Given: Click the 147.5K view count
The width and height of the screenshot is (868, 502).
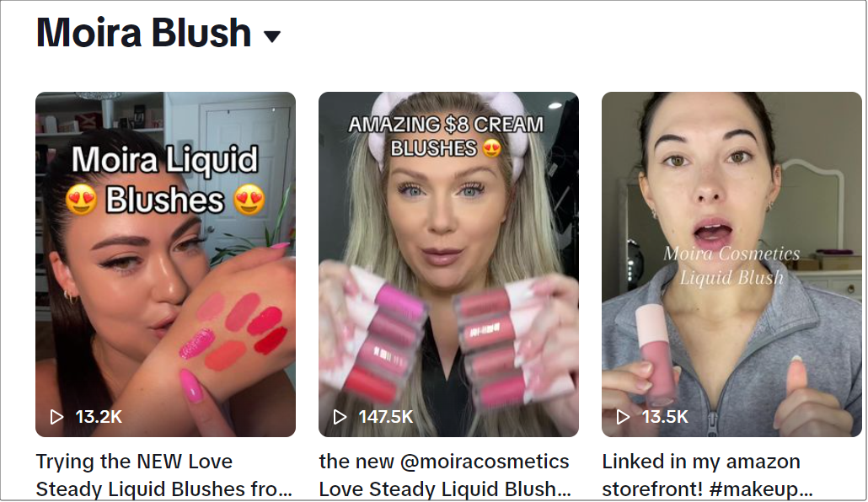Looking at the screenshot, I should 386,417.
